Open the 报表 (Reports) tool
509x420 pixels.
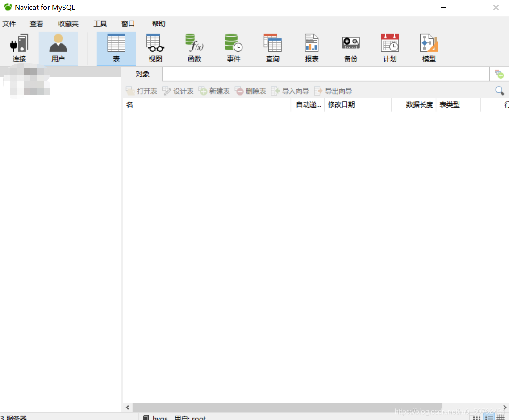tap(311, 48)
